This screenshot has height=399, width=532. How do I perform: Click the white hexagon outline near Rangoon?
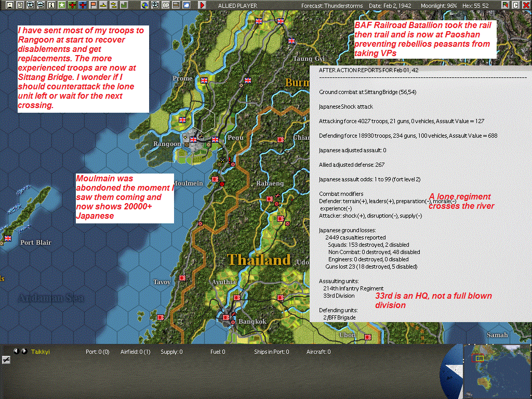[x=204, y=120]
